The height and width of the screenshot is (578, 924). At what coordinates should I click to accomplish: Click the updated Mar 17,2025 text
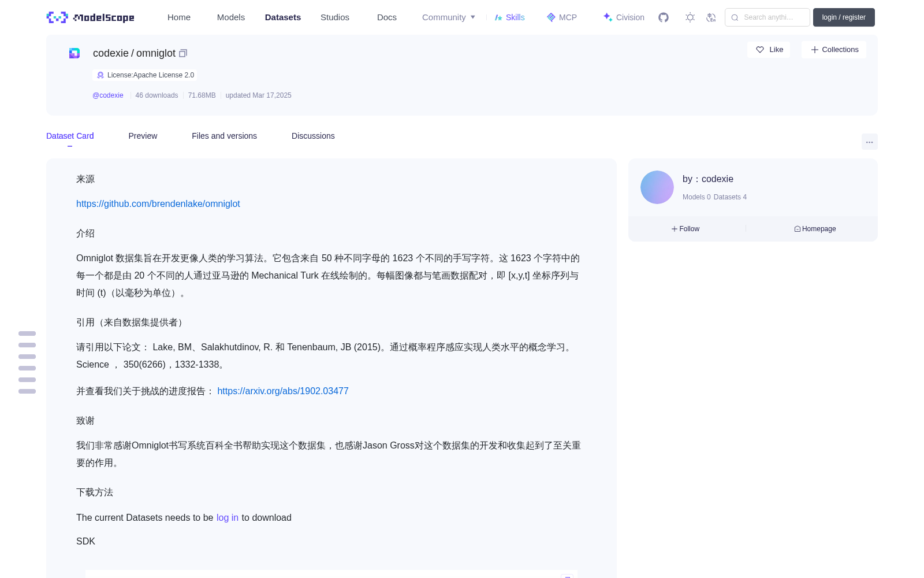coord(258,95)
